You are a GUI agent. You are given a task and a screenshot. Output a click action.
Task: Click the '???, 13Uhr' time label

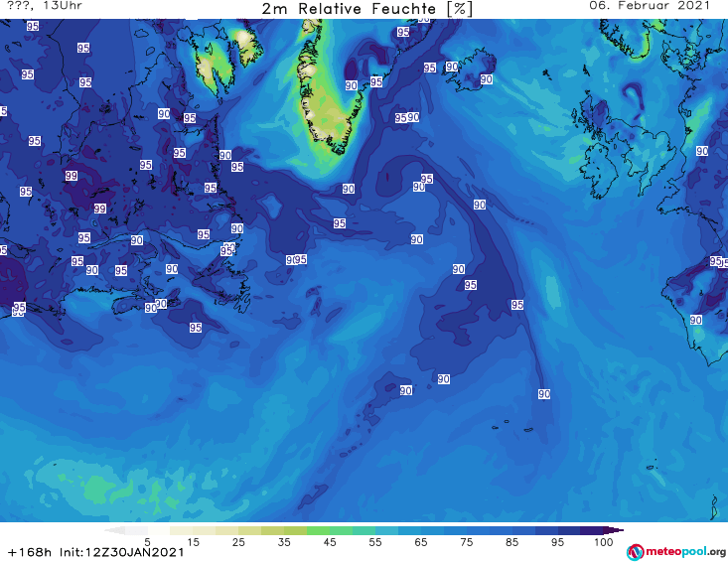(45, 6)
